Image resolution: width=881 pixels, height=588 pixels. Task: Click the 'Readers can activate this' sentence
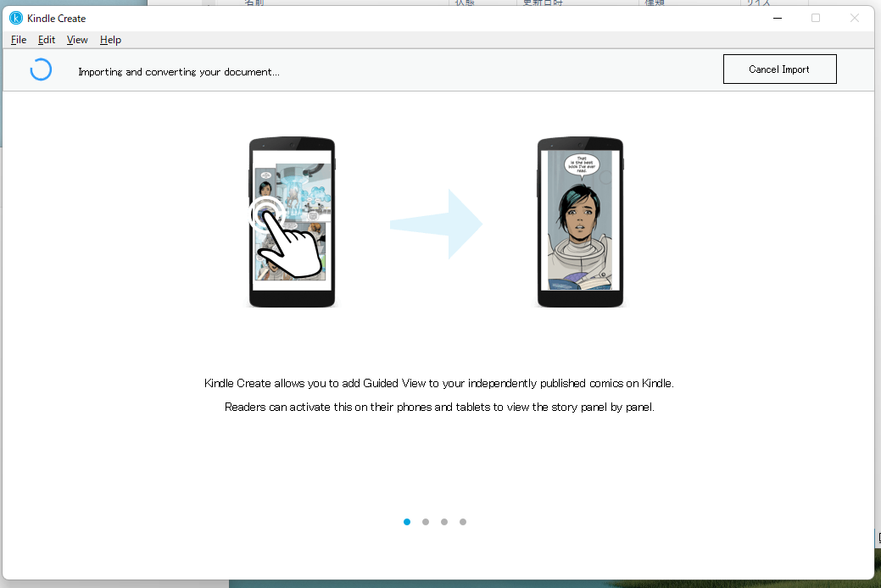click(439, 407)
